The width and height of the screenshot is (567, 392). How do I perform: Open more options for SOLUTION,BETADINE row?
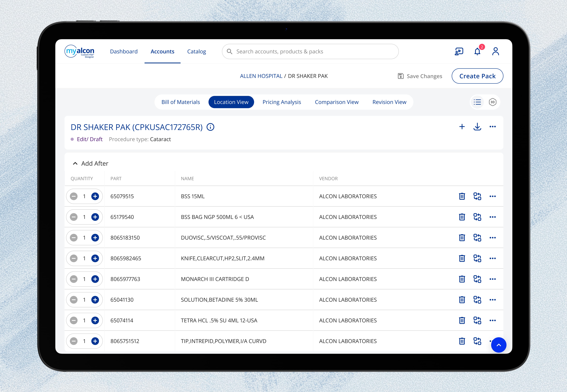pos(493,300)
